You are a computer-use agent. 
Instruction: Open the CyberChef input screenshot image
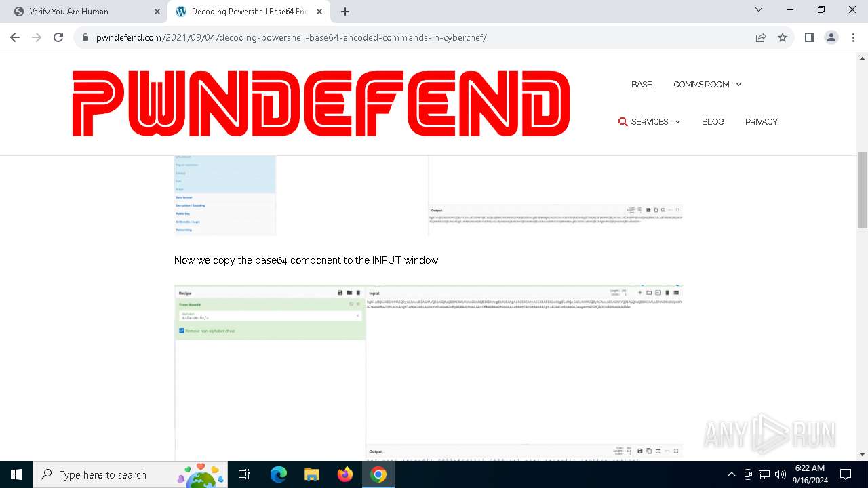(429, 373)
